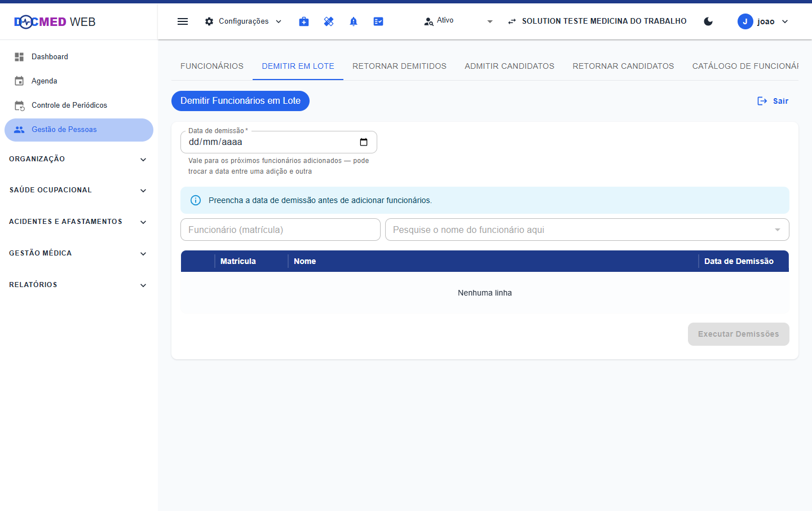Switch to Retornar Demitidos tab
This screenshot has height=511, width=812.
399,66
